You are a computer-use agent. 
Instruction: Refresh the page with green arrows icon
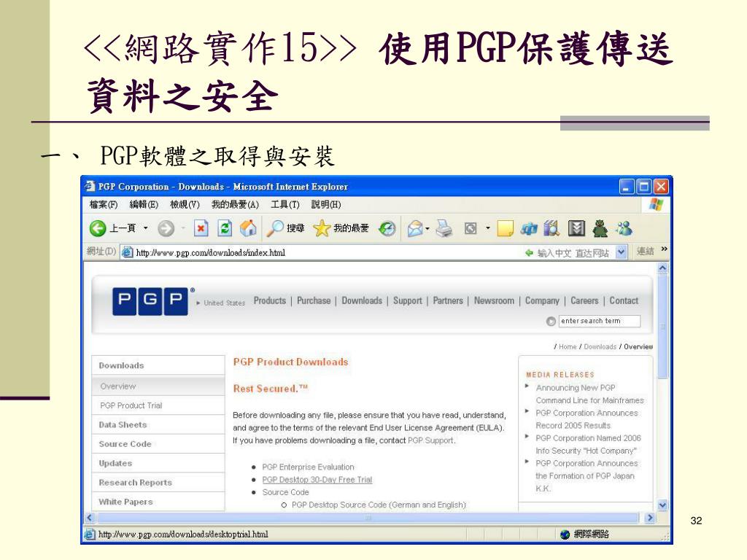click(225, 228)
